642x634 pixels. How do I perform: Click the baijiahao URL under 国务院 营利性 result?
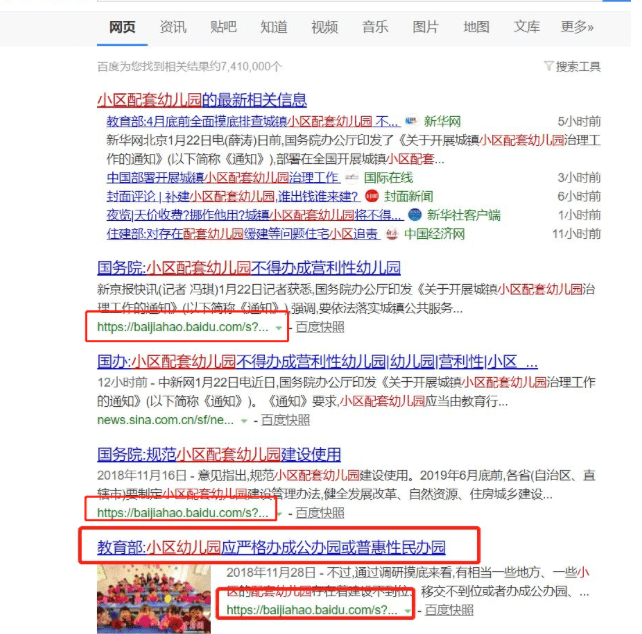point(183,327)
